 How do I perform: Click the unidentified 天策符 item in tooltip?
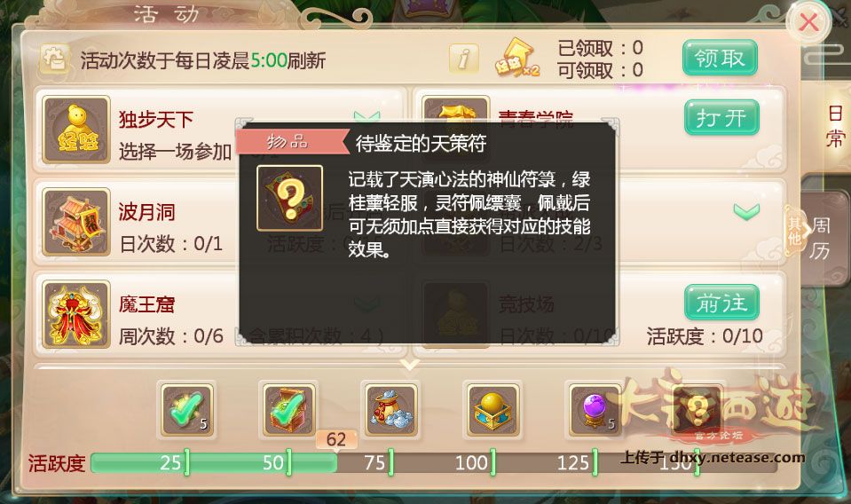(x=290, y=199)
